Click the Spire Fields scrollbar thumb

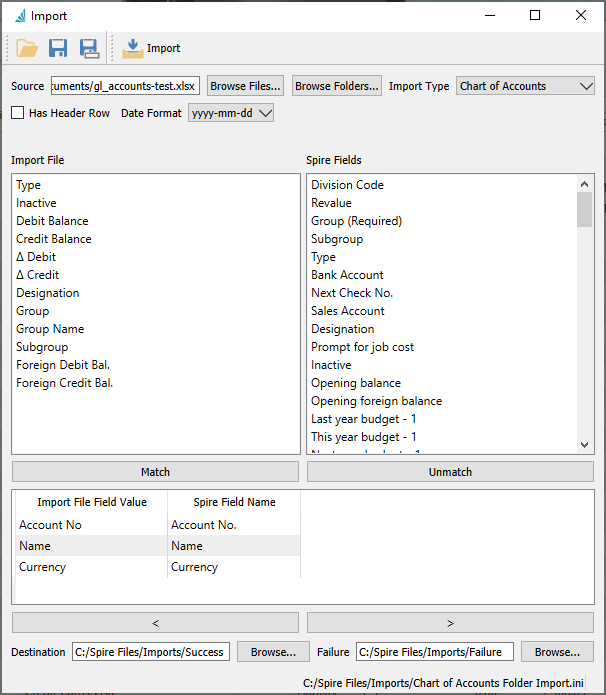click(584, 210)
